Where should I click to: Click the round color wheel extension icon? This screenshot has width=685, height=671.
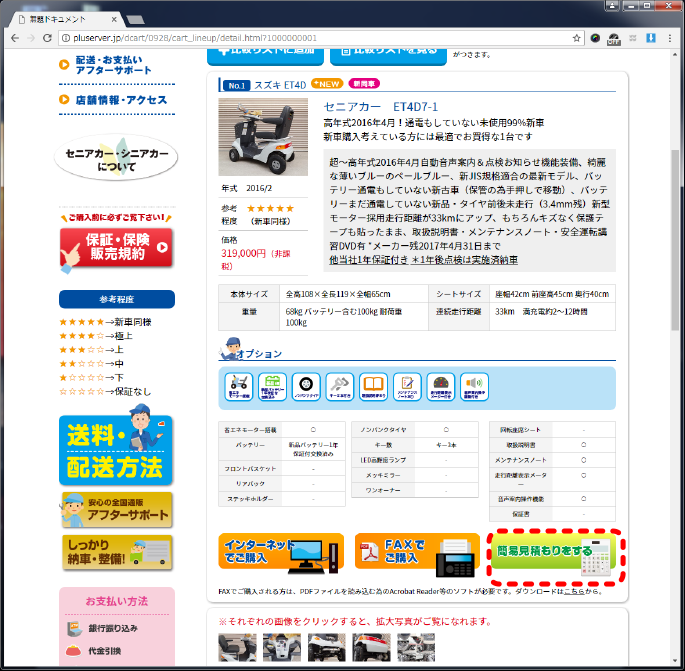(595, 38)
